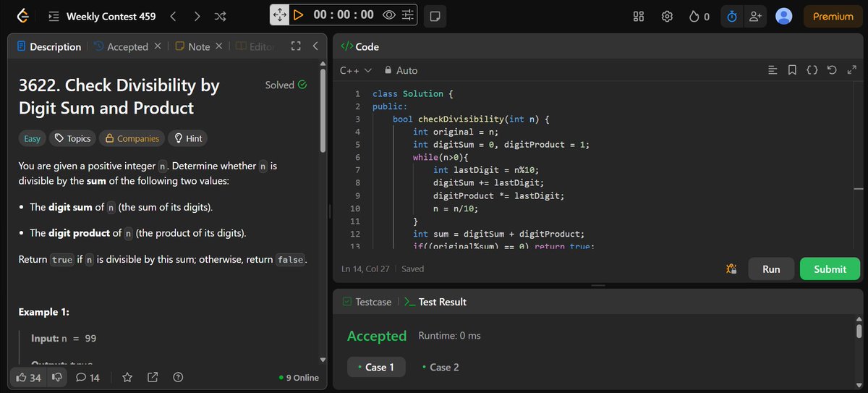Go to the next problem arrow

(x=197, y=16)
